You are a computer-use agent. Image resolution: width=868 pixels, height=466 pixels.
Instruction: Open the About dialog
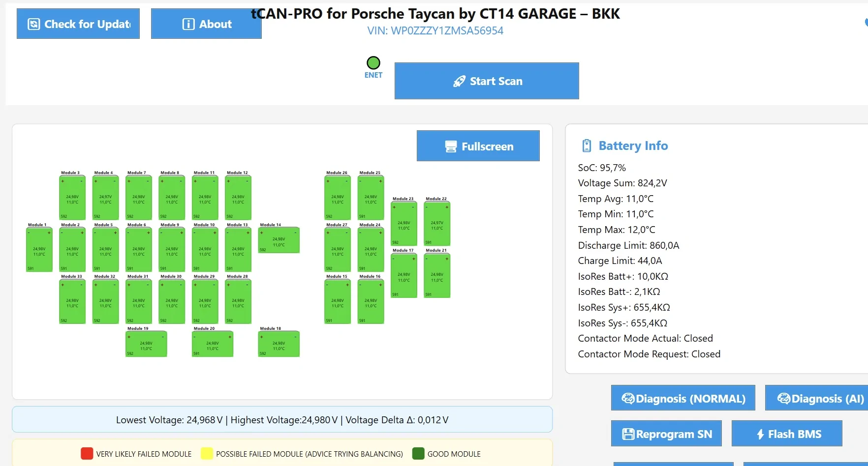pos(206,24)
